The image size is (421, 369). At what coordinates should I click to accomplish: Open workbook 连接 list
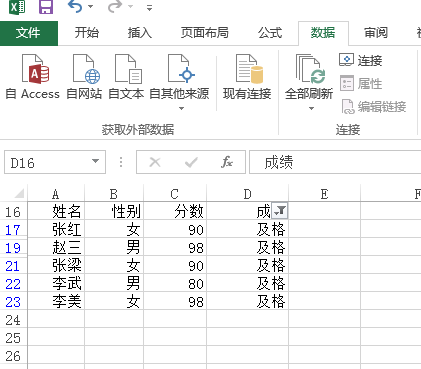pos(360,60)
